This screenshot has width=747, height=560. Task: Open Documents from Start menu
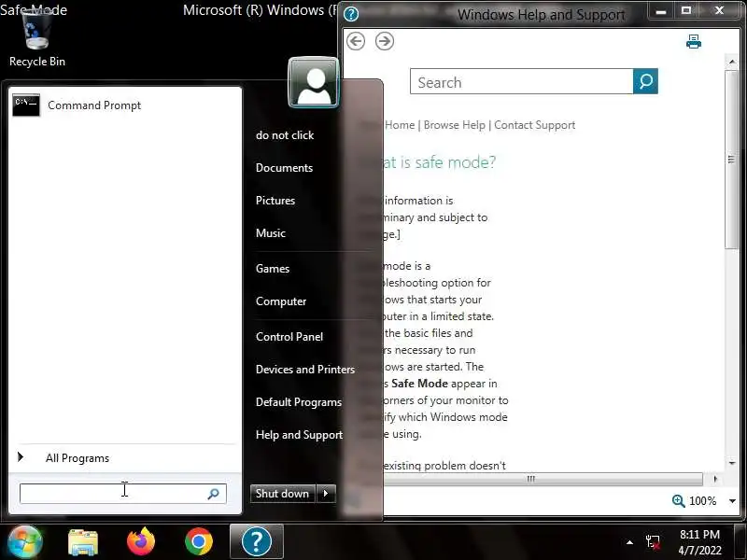(284, 168)
